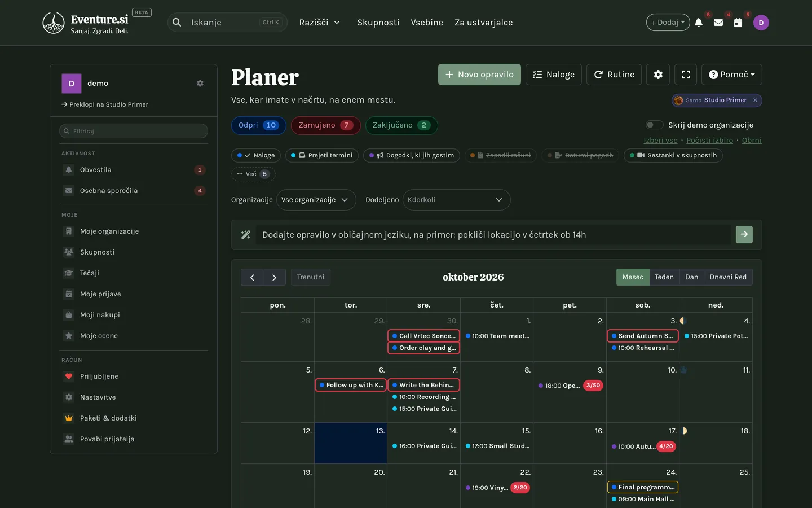Click the Počisti izbiro link
Viewport: 812px width, 508px height.
709,141
